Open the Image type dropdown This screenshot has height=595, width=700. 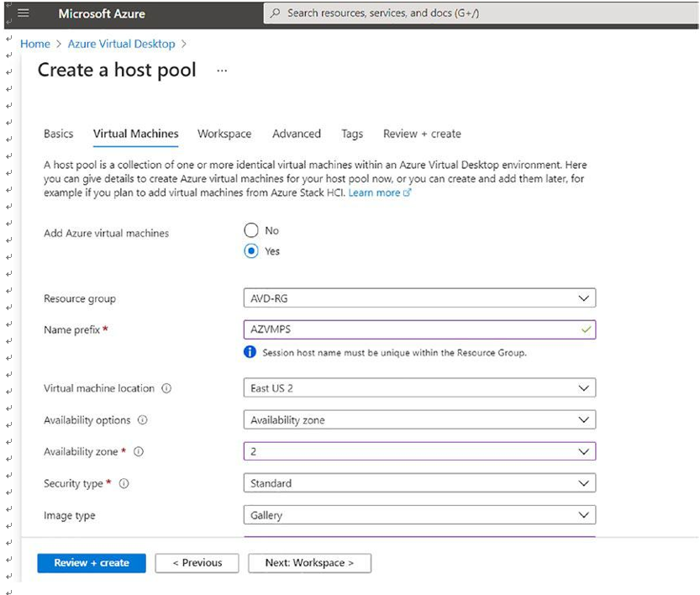point(419,515)
